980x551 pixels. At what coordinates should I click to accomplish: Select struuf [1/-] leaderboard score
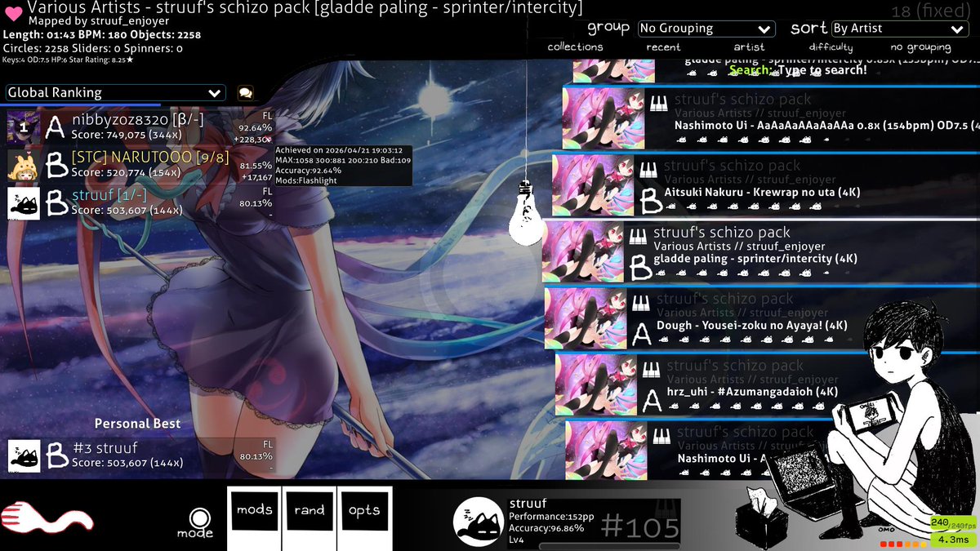(x=140, y=202)
